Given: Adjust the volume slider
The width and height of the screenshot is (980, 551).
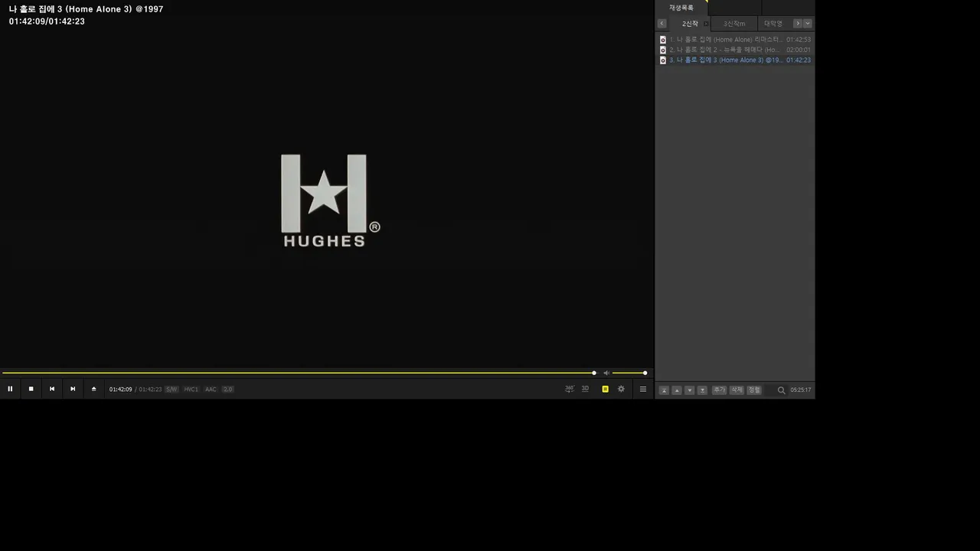Looking at the screenshot, I should (629, 373).
